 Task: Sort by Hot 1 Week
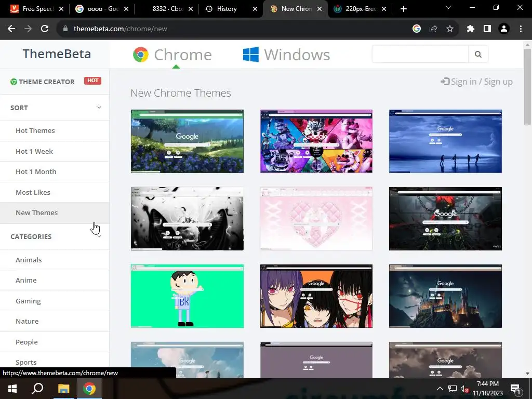[x=34, y=151]
